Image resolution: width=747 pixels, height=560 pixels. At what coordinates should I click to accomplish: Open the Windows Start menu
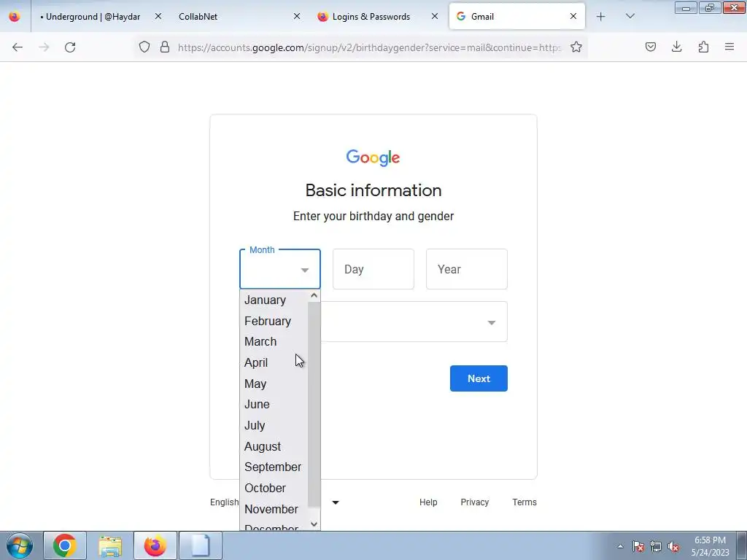19,545
